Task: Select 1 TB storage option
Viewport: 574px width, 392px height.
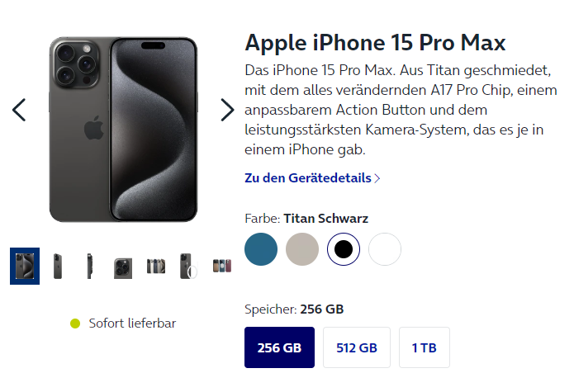Action: (425, 347)
